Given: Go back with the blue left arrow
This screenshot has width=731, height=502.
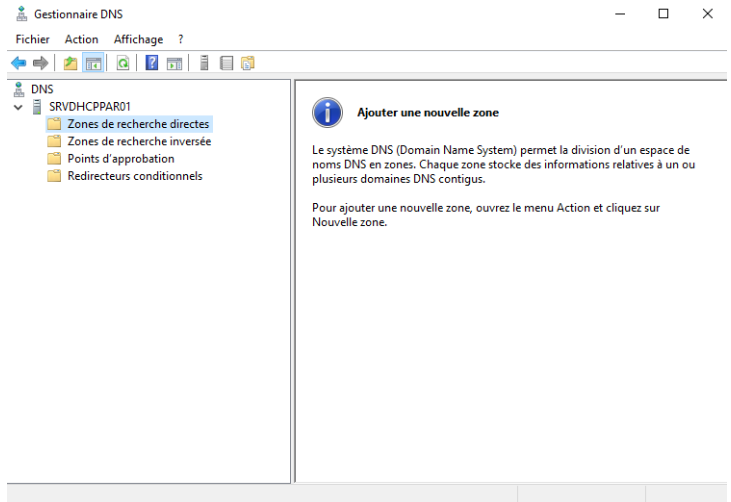Looking at the screenshot, I should [19, 63].
